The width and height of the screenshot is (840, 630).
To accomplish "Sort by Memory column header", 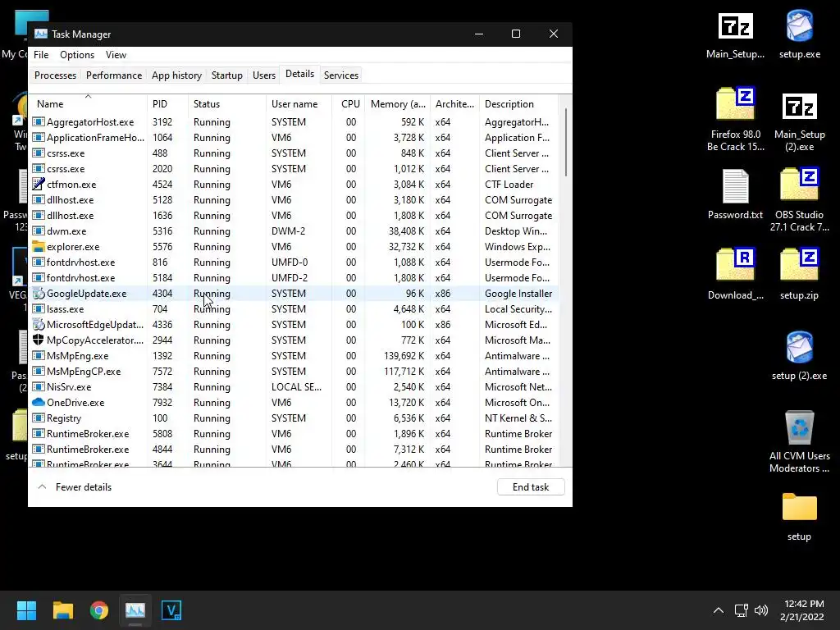I will [x=398, y=104].
